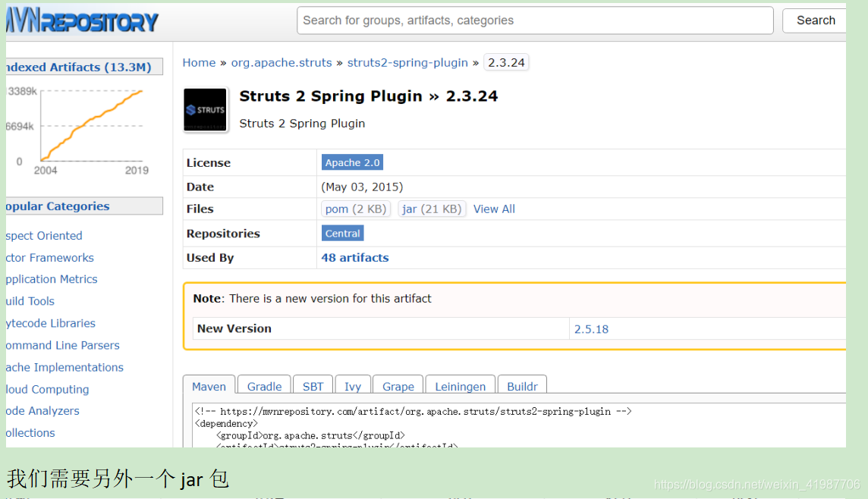Switch to the SBT tab
Viewport: 868px width, 499px height.
click(x=313, y=386)
